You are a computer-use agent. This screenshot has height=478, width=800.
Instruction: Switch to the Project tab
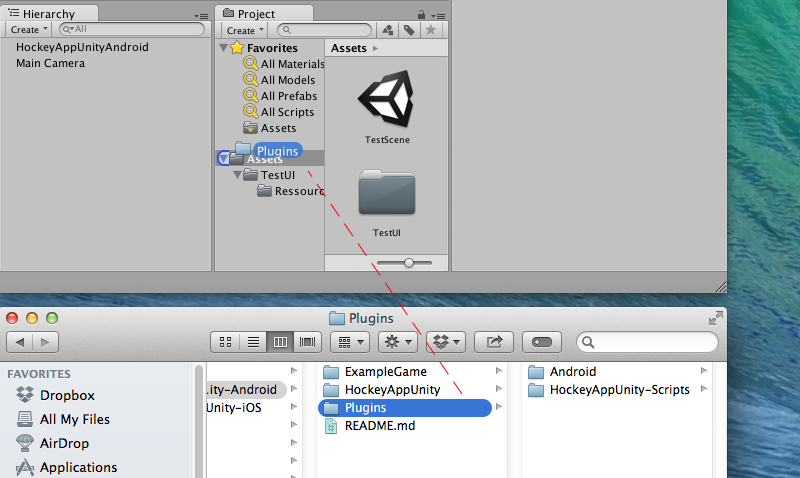(264, 13)
